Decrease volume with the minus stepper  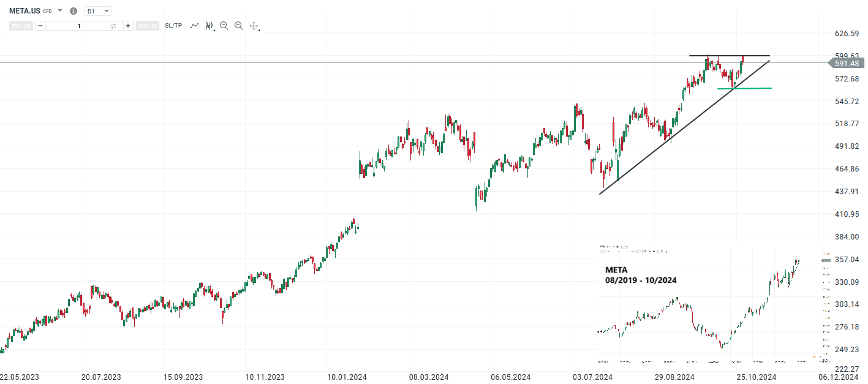click(x=40, y=26)
